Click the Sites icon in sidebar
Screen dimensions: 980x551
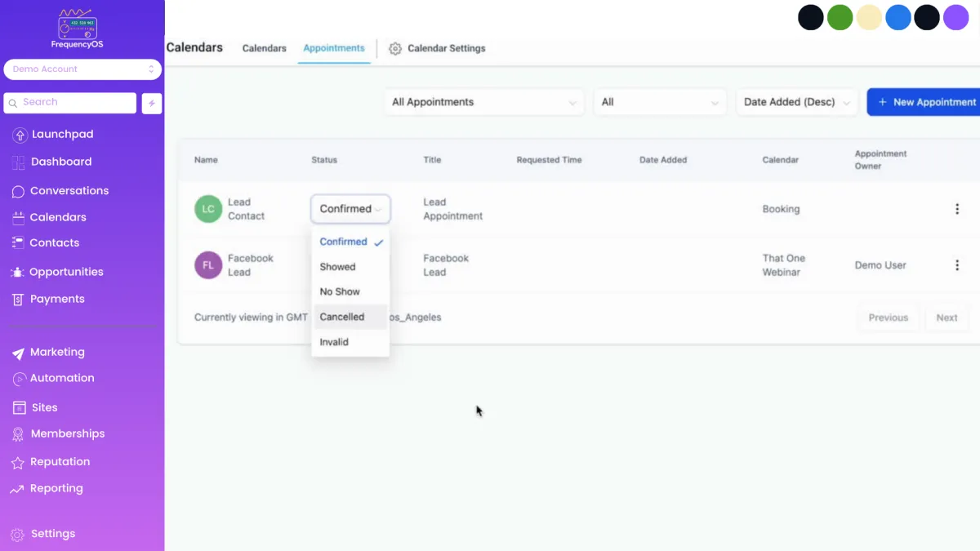coord(19,407)
